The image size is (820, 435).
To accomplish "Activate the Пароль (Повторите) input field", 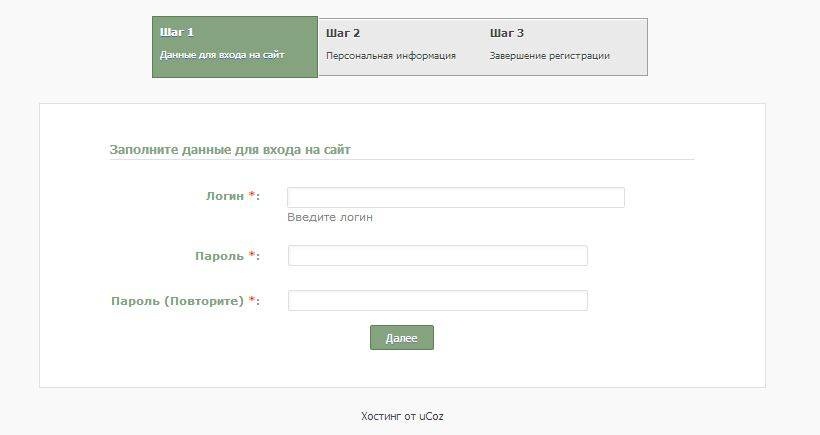I will pos(438,301).
